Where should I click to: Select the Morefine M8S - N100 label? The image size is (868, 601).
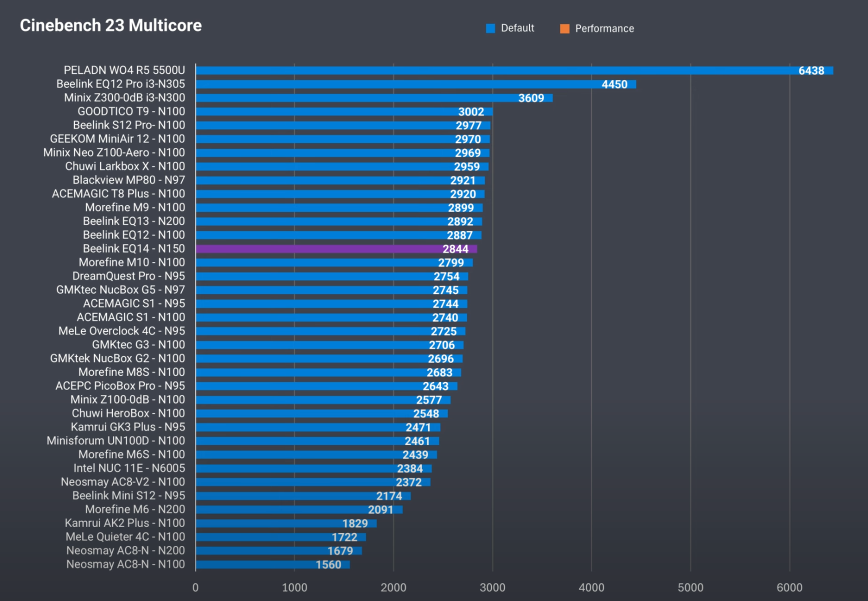[131, 372]
